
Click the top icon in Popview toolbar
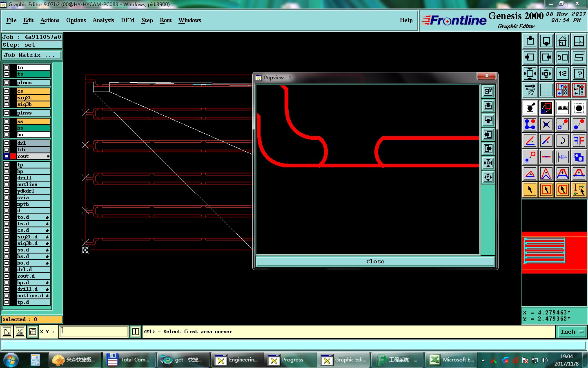[488, 92]
